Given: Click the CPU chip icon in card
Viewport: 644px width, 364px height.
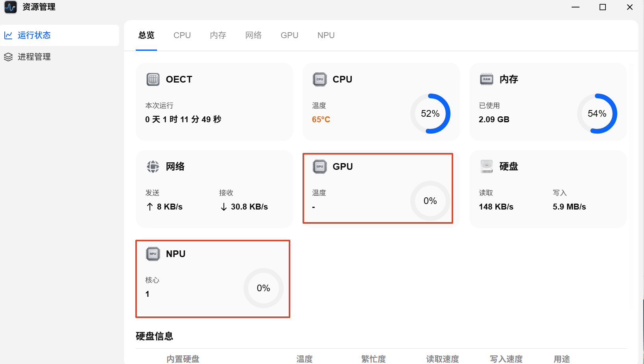Looking at the screenshot, I should [x=320, y=79].
